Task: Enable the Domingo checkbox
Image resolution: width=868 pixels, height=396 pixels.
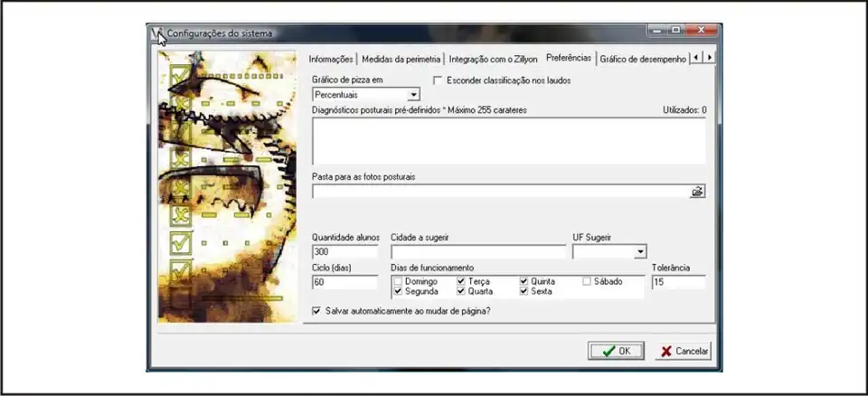Action: 398,281
